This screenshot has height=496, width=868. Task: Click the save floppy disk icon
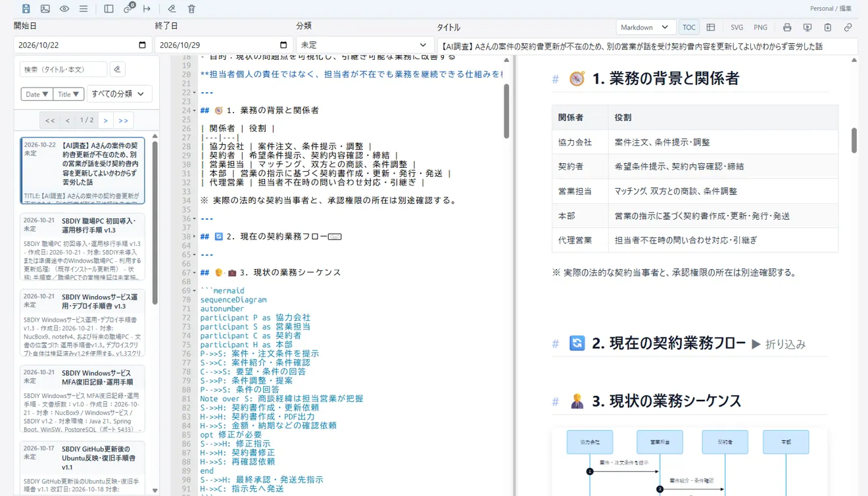pyautogui.click(x=26, y=9)
